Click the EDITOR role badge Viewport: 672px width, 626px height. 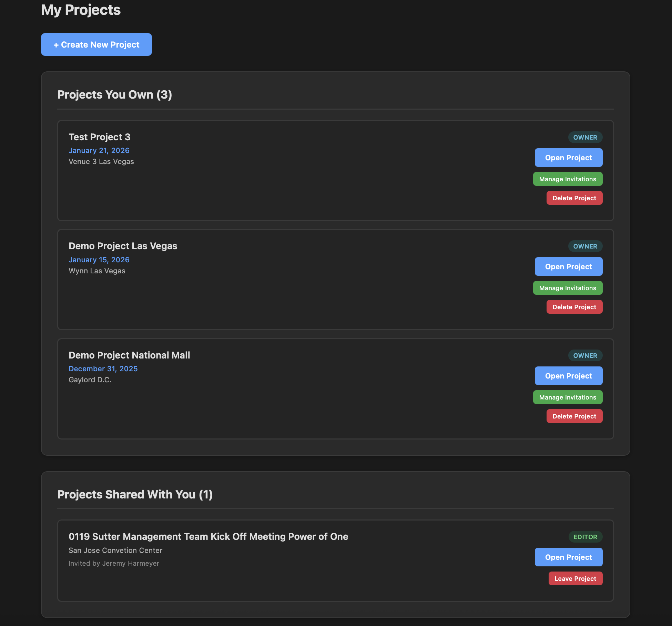(x=585, y=537)
